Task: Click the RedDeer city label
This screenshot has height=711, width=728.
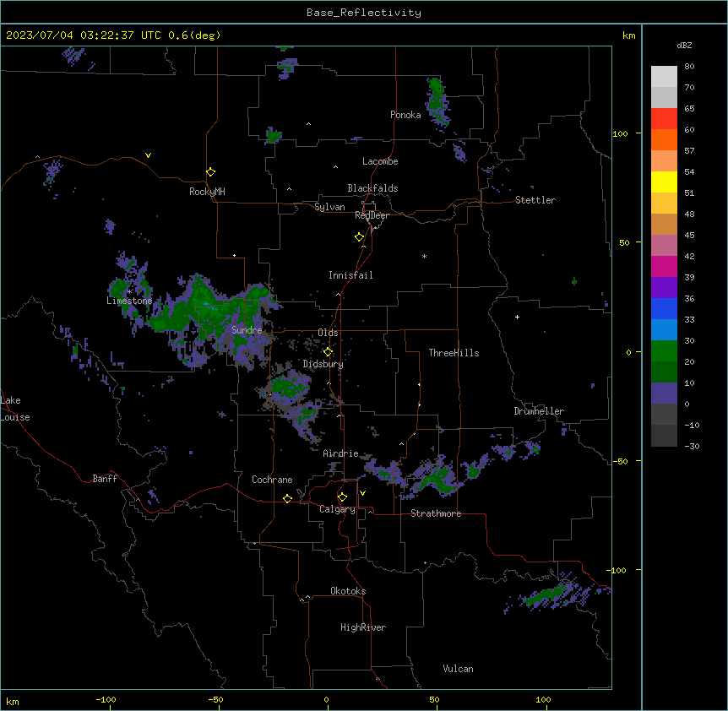Action: pyautogui.click(x=372, y=215)
